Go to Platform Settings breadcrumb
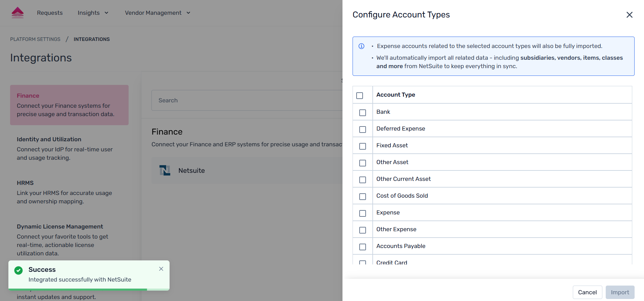 [x=35, y=39]
